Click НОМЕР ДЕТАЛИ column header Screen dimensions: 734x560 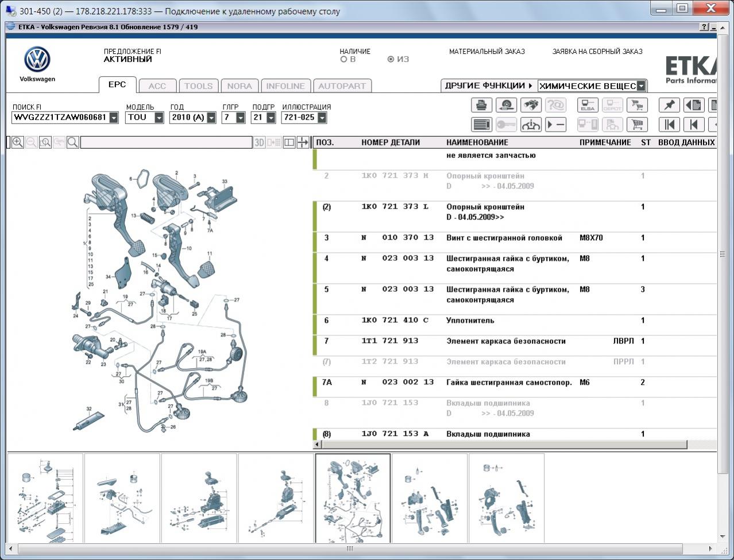pyautogui.click(x=391, y=142)
